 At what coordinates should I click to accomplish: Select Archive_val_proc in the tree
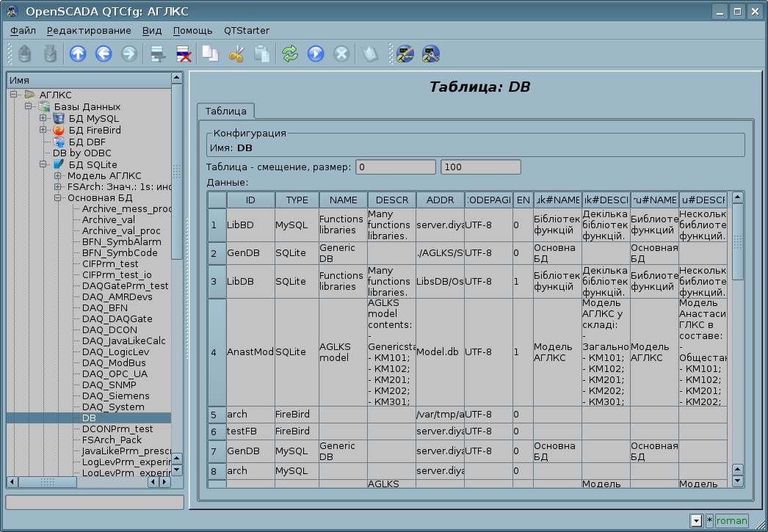coord(121,230)
